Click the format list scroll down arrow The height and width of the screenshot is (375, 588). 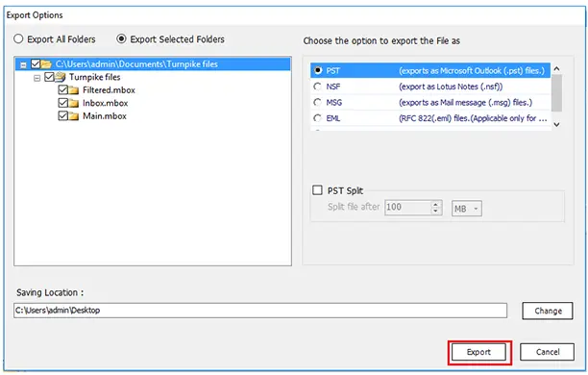point(557,124)
